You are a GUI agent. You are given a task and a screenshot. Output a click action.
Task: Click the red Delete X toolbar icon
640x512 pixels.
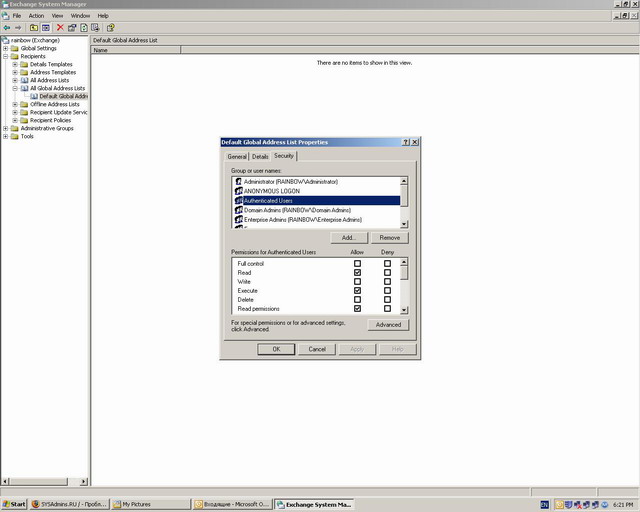click(x=60, y=27)
